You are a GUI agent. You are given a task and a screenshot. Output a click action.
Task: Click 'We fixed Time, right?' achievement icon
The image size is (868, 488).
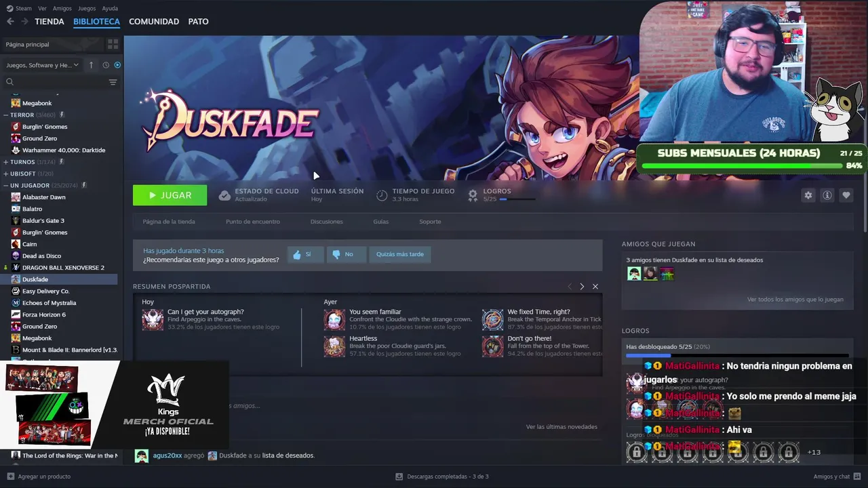click(493, 319)
